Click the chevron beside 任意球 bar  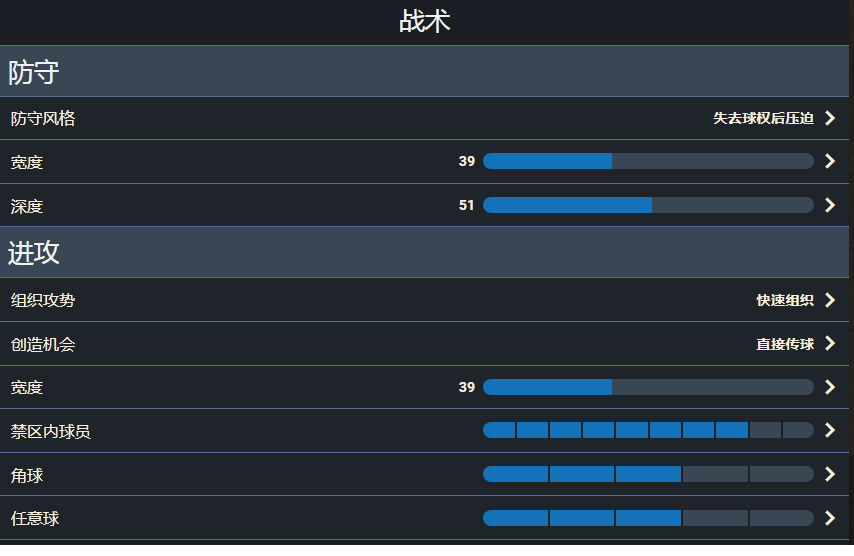click(830, 518)
